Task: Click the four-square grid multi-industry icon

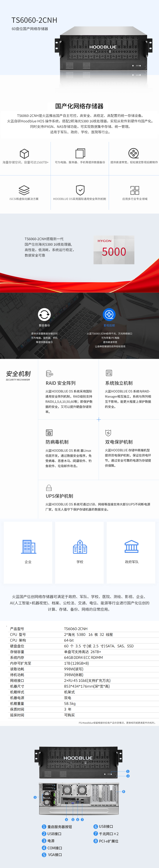Action: point(135,190)
